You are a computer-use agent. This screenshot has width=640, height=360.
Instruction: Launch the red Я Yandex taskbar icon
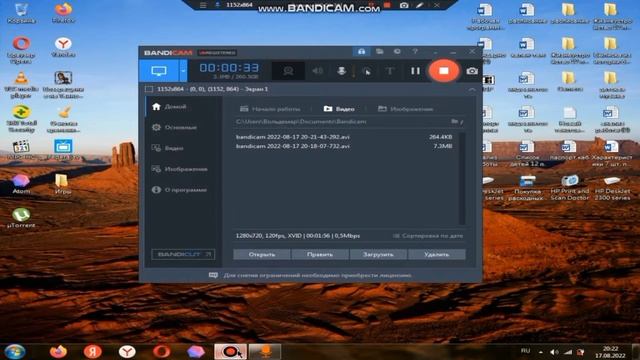93,352
